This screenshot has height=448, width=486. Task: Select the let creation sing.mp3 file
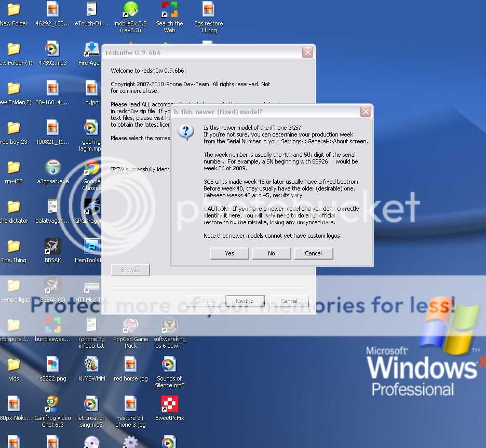tap(91, 404)
